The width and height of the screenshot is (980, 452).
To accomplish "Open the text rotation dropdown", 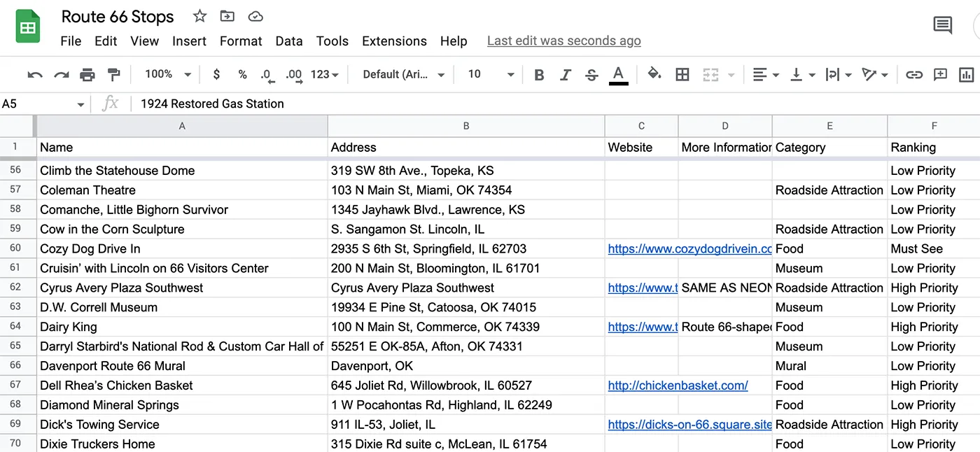I will [875, 75].
